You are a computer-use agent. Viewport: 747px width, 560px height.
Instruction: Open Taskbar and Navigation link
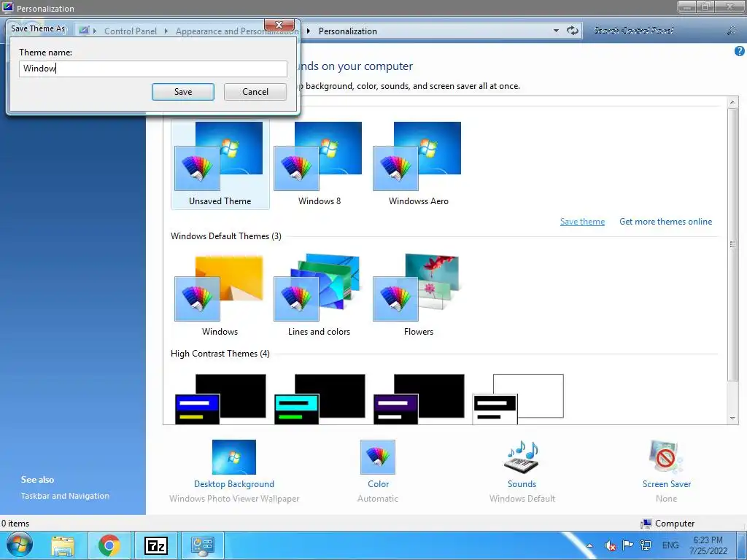65,496
